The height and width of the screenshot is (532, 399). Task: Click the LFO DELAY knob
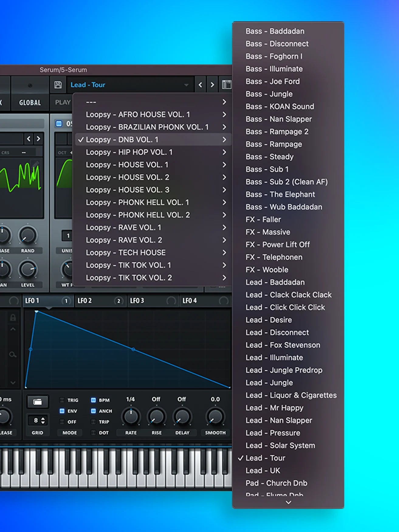[x=182, y=416]
